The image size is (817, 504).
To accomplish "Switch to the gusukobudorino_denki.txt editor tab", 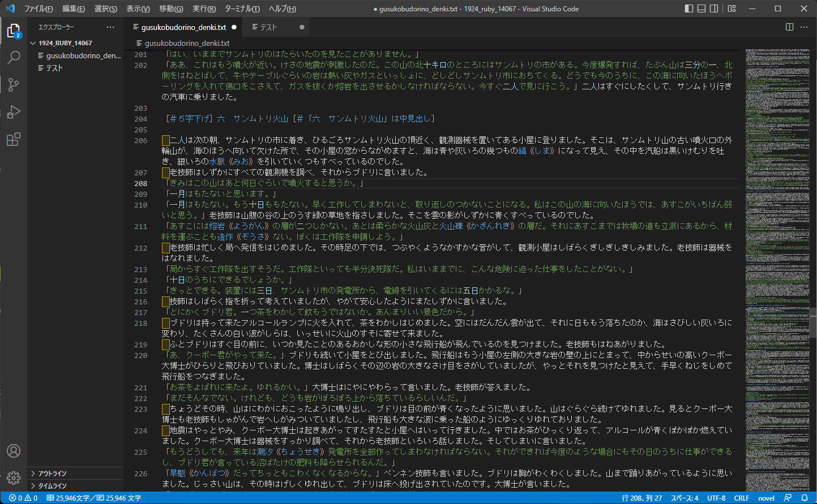I will click(x=183, y=27).
